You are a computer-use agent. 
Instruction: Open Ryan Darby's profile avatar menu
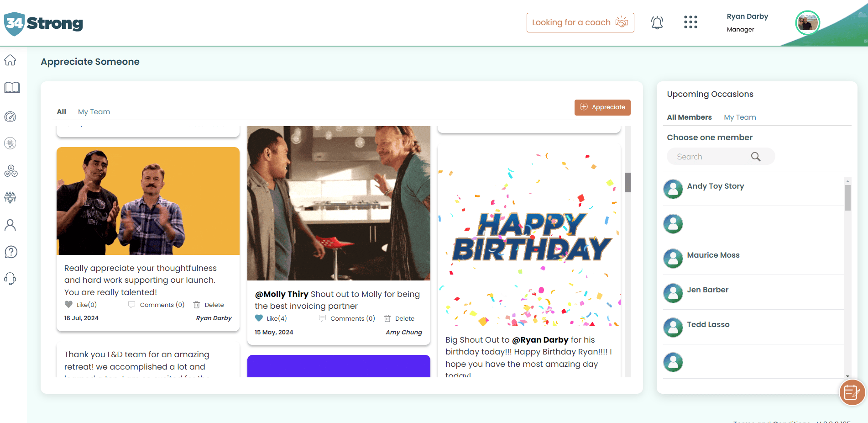pyautogui.click(x=807, y=23)
